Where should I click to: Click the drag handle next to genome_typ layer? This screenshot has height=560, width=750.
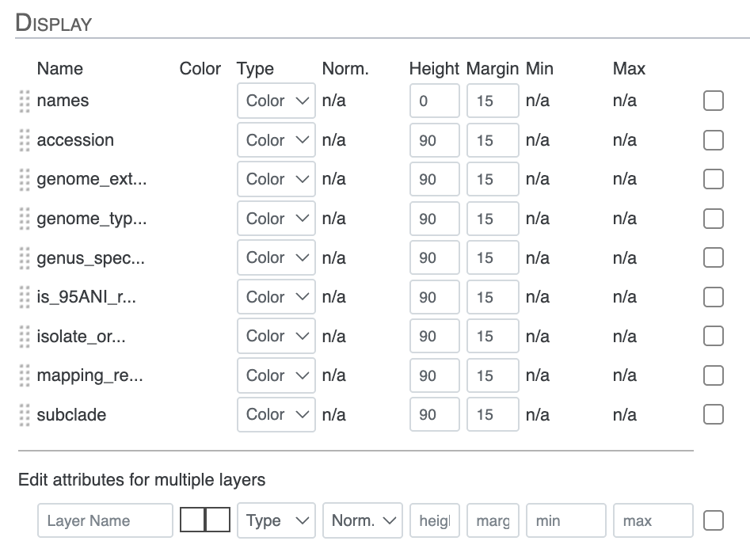(25, 219)
